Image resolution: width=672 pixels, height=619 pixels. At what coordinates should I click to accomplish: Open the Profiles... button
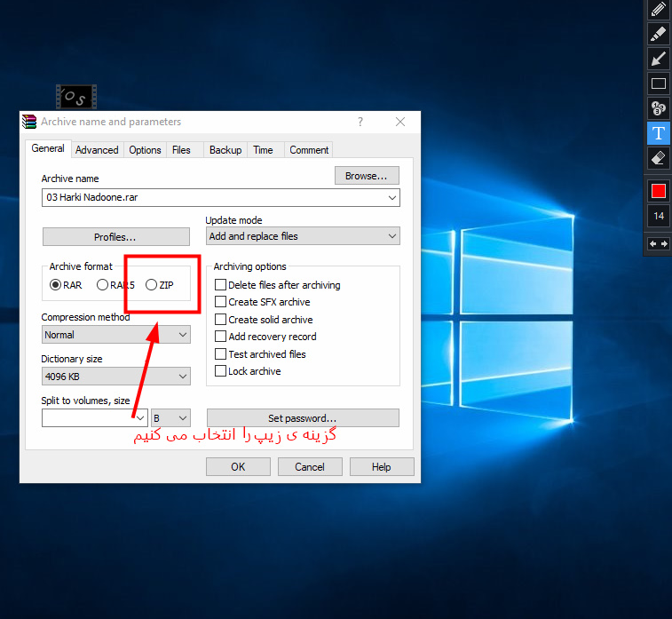coord(115,237)
